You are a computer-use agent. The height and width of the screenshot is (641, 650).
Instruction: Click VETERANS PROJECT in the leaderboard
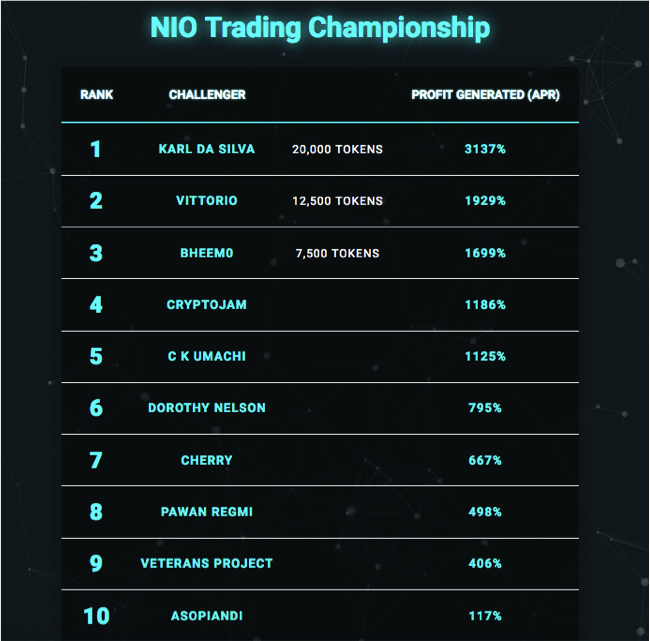[x=207, y=564]
